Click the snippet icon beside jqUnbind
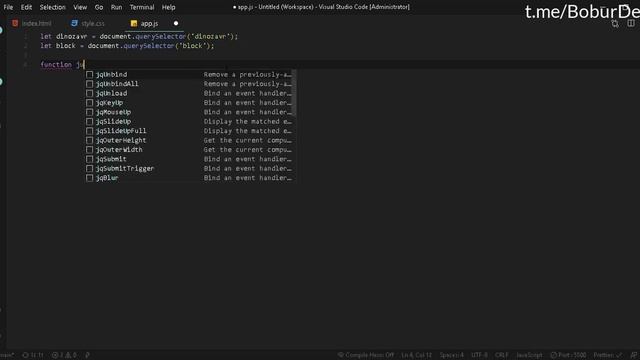Screen dimensions: 640x360 click(89, 75)
